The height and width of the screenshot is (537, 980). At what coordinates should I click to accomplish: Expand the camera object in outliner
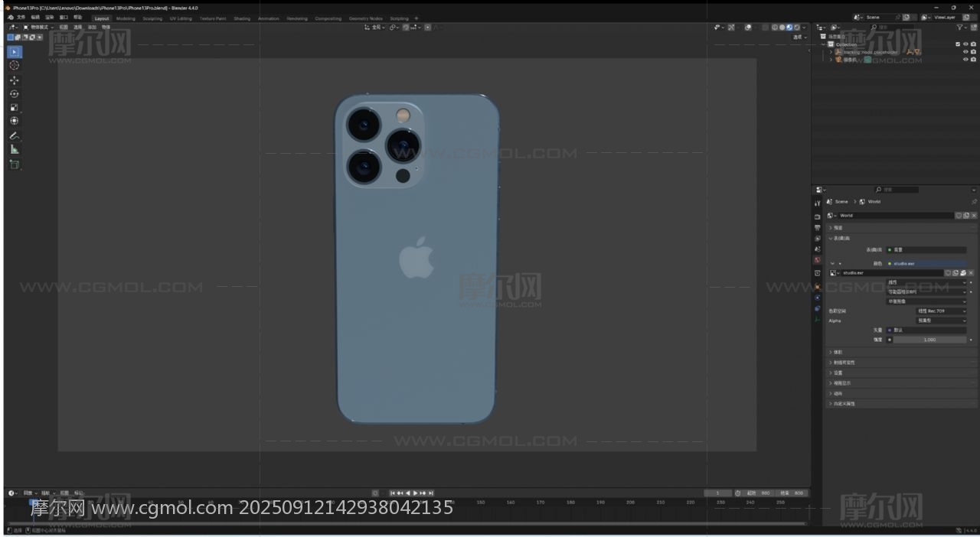coord(831,59)
